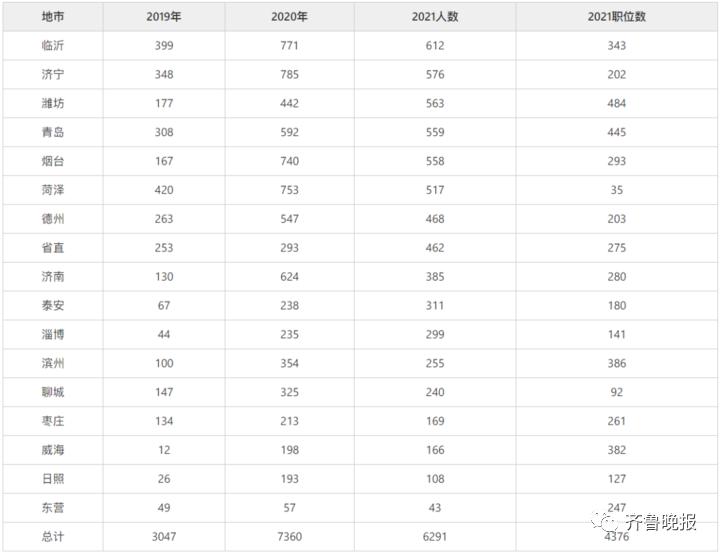Select the 临沂 row label

click(53, 45)
